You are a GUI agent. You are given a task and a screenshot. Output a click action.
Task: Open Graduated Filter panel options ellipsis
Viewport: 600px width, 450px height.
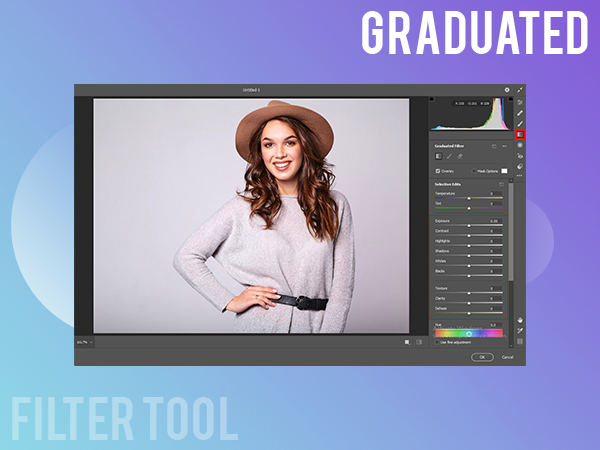504,146
